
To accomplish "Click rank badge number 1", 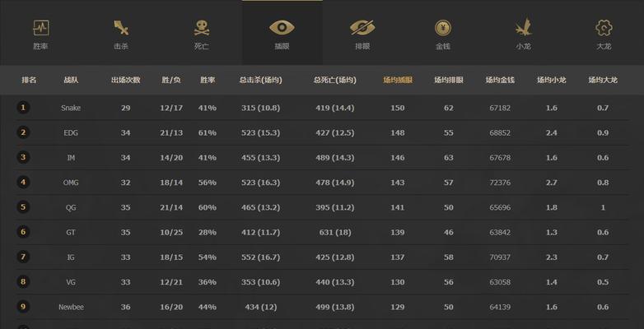I will (23, 108).
